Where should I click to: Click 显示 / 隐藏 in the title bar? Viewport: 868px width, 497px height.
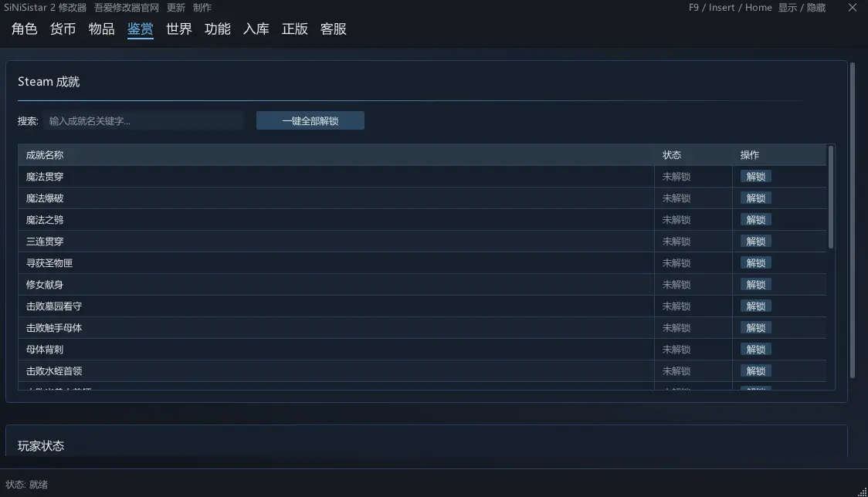[x=802, y=8]
